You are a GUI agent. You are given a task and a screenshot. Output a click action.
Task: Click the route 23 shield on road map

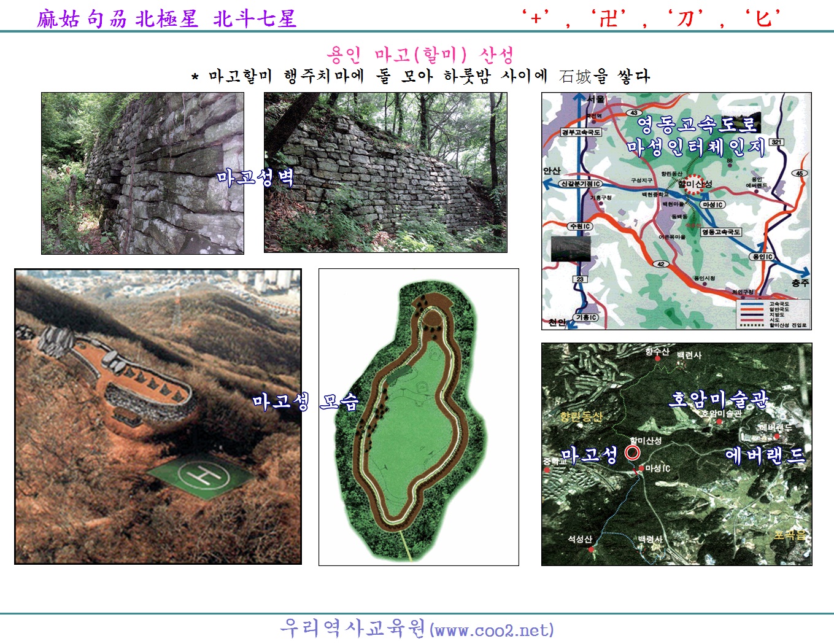coord(579,279)
